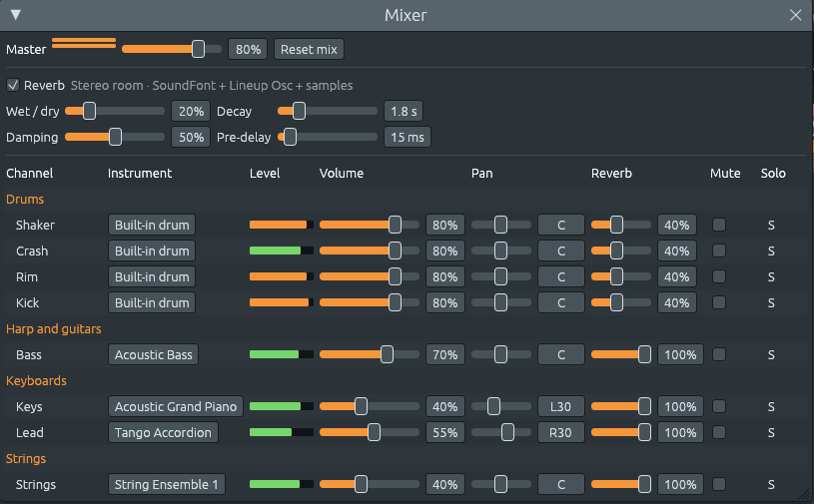Open the Acoustic Bass instrument selector
The width and height of the screenshot is (814, 504).
(153, 354)
